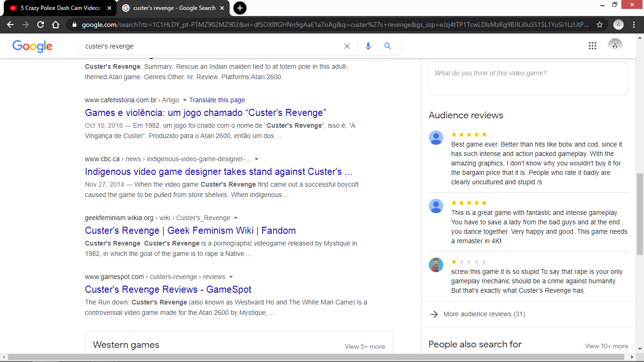Click the Audience reviews heading
Screen dimensions: 644x362
pos(466,115)
